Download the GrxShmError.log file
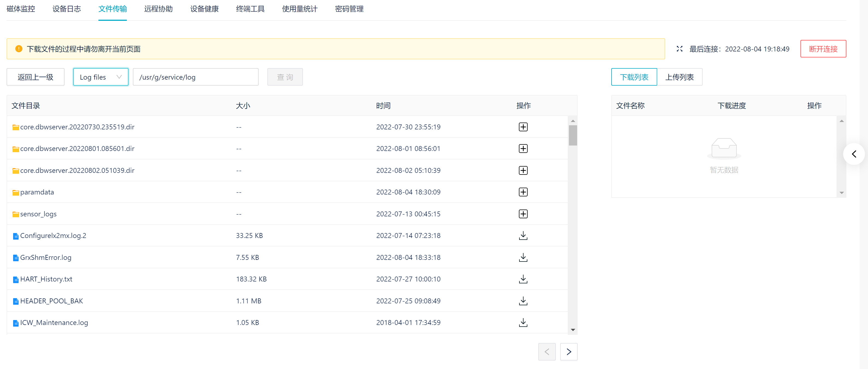This screenshot has width=868, height=369. point(523,257)
